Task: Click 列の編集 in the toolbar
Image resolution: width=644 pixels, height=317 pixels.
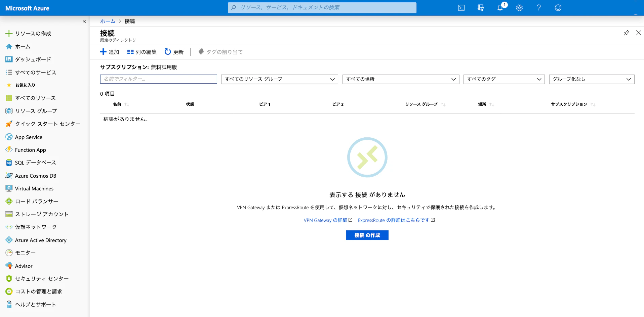Action: [x=142, y=52]
